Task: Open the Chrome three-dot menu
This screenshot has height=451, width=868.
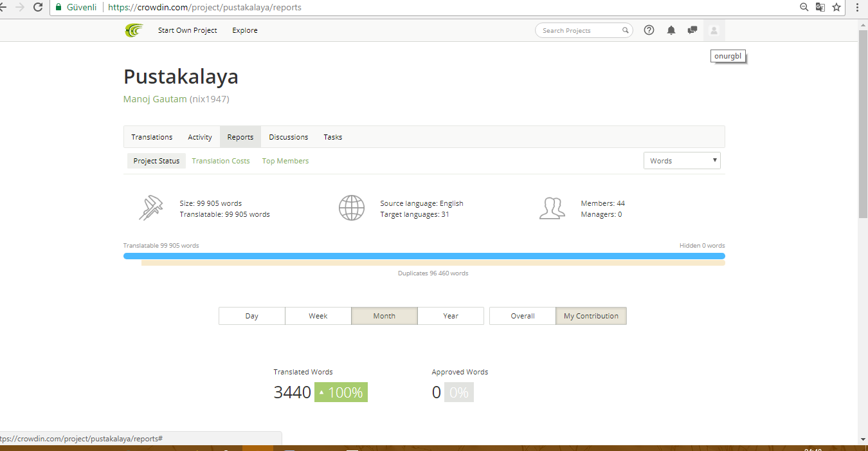Action: (x=858, y=7)
